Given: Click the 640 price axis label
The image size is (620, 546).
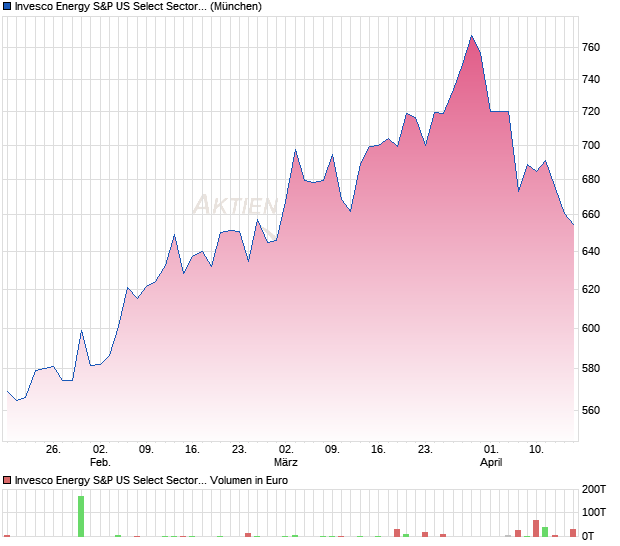Looking at the screenshot, I should pyautogui.click(x=591, y=251).
